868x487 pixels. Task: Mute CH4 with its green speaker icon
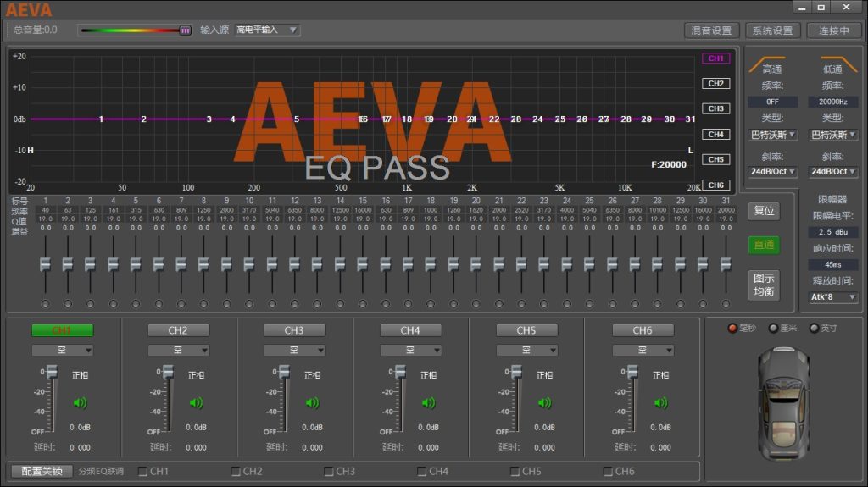tap(428, 403)
